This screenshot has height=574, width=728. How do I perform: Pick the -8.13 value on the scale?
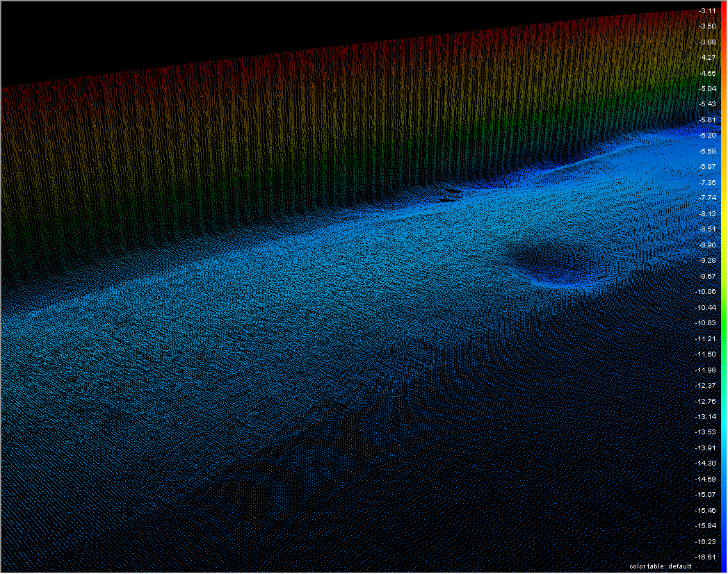point(707,213)
